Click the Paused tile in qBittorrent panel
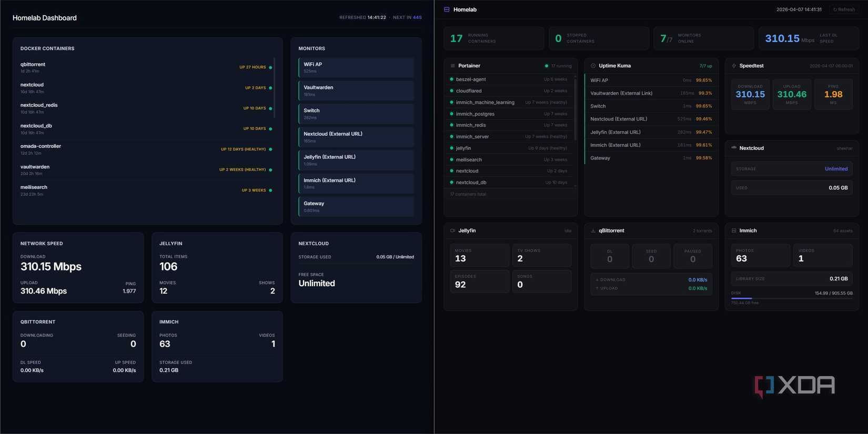Screen dimensions: 868x434 (692, 256)
